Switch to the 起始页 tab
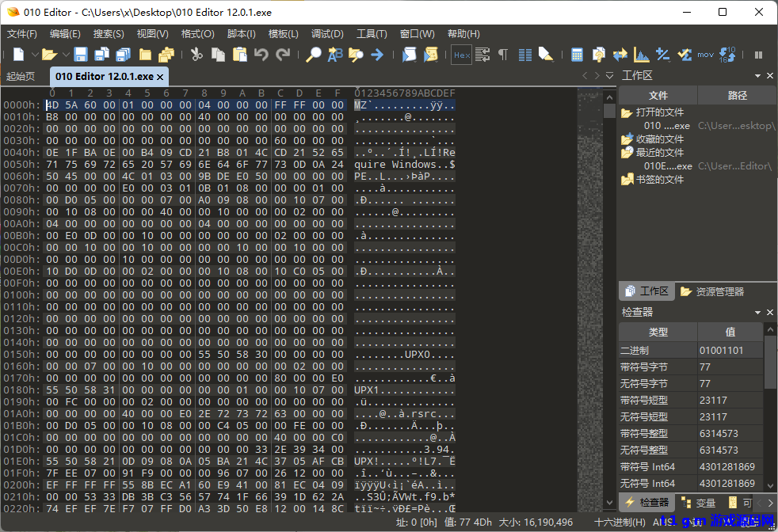778x532 pixels. coord(21,77)
